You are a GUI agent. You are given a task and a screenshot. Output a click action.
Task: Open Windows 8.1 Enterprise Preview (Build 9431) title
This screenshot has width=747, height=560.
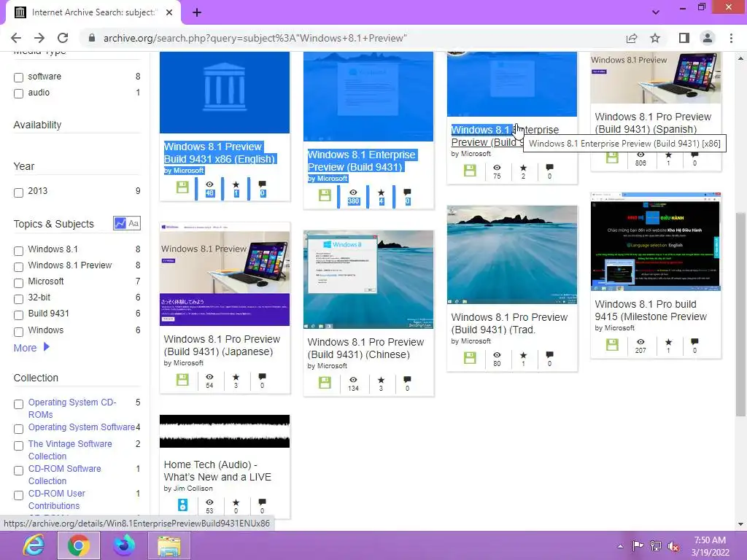click(362, 160)
